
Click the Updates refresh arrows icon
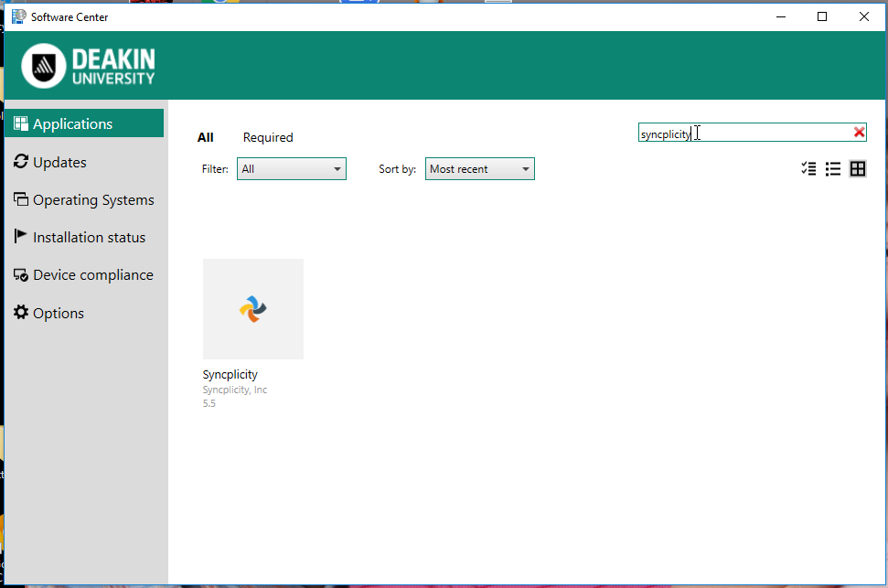click(21, 162)
